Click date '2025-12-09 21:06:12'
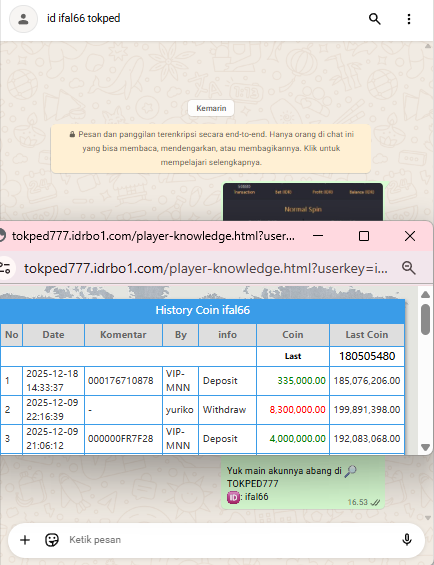Image resolution: width=434 pixels, height=565 pixels. point(53,439)
